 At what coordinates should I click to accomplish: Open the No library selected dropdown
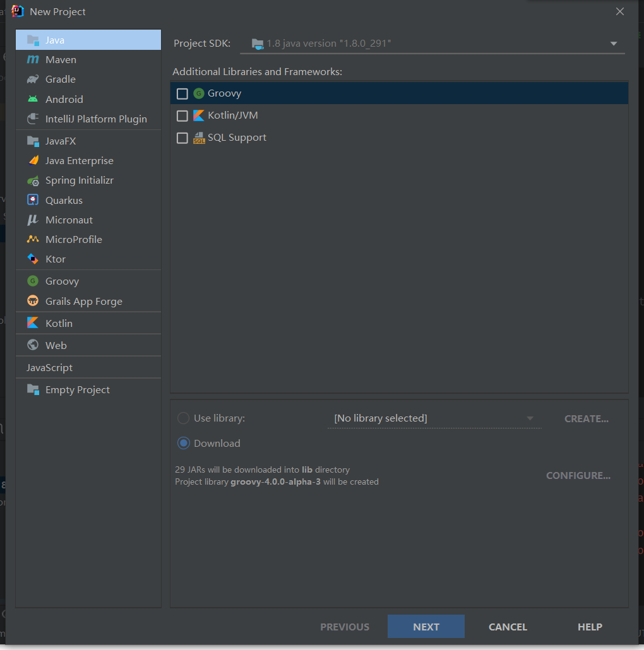(434, 418)
